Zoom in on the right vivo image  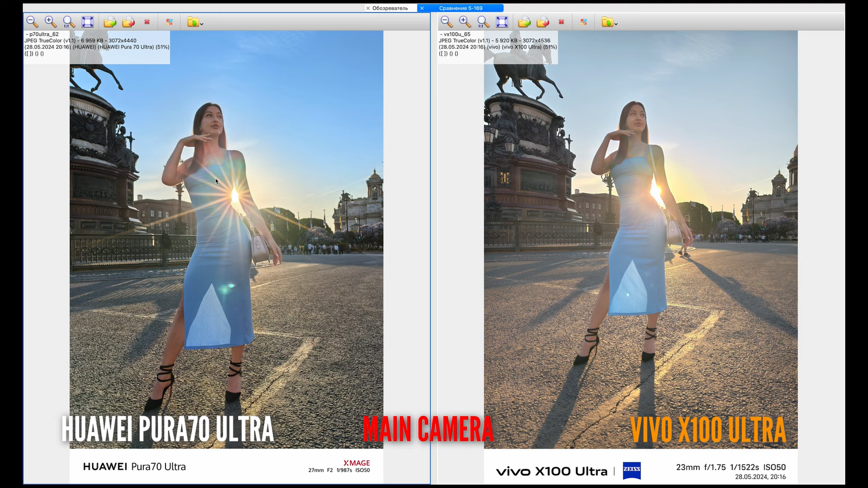465,22
